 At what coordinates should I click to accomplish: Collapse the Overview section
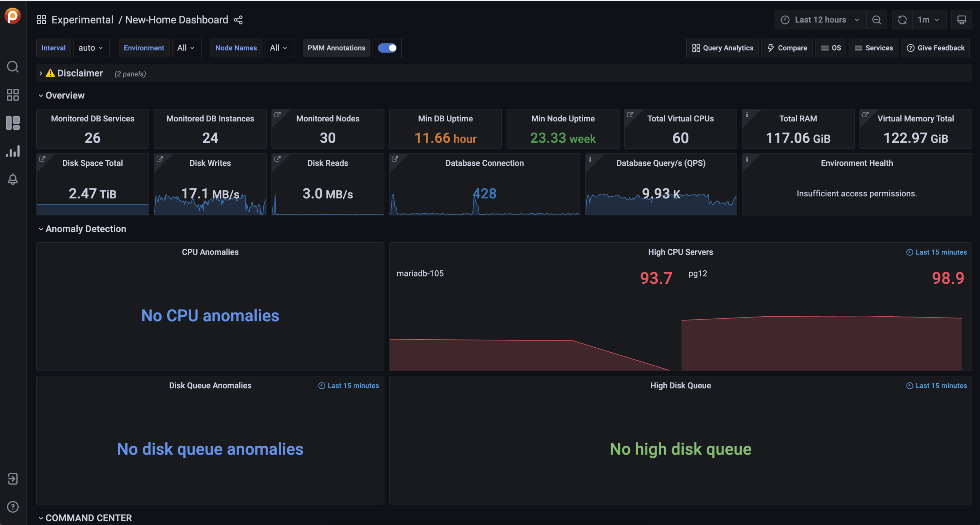pos(65,95)
